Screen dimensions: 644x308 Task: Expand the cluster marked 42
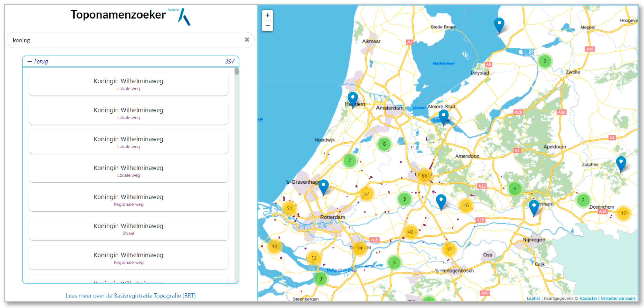pyautogui.click(x=410, y=232)
